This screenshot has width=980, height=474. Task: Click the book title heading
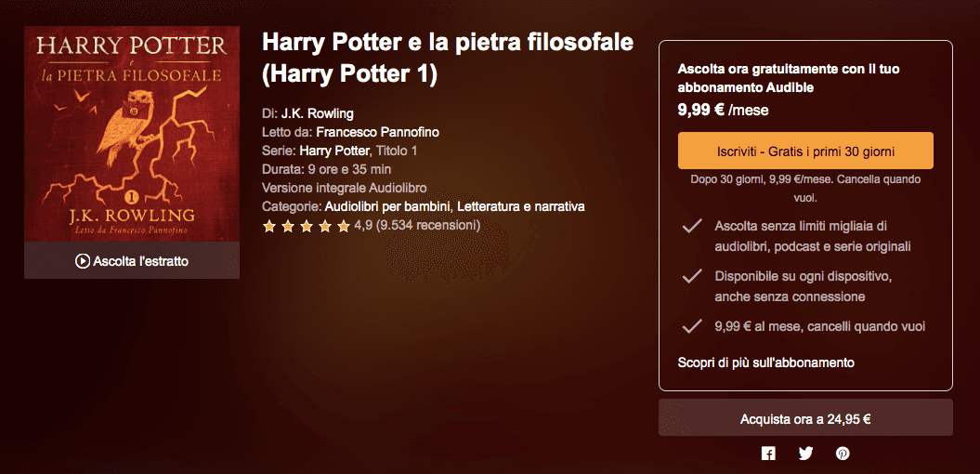pyautogui.click(x=448, y=58)
